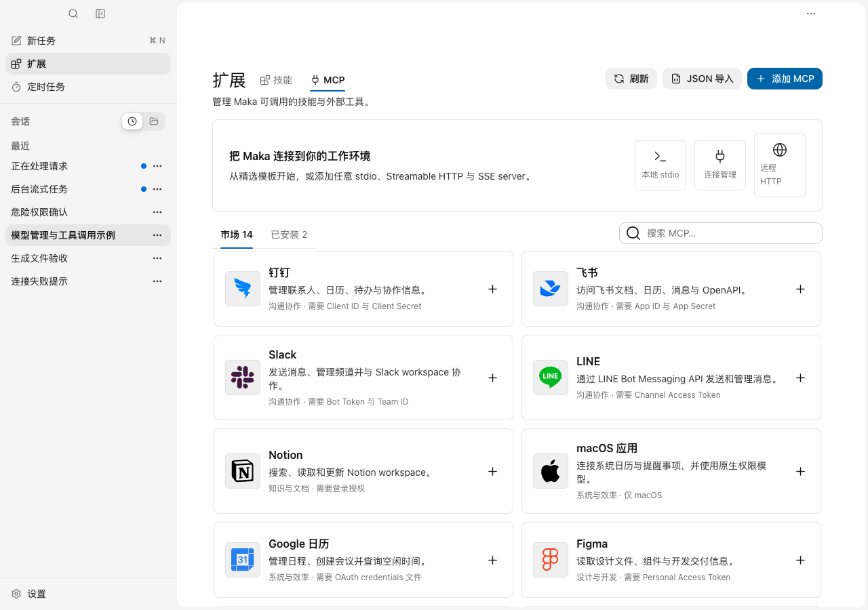Image resolution: width=868 pixels, height=610 pixels.
Task: Click the 钉钉 card title
Action: coord(279,272)
